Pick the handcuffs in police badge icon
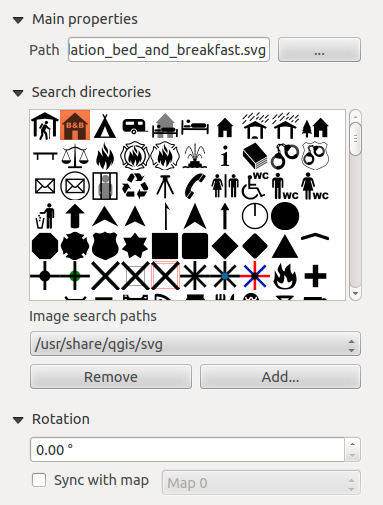The height and width of the screenshot is (505, 383). (315, 156)
